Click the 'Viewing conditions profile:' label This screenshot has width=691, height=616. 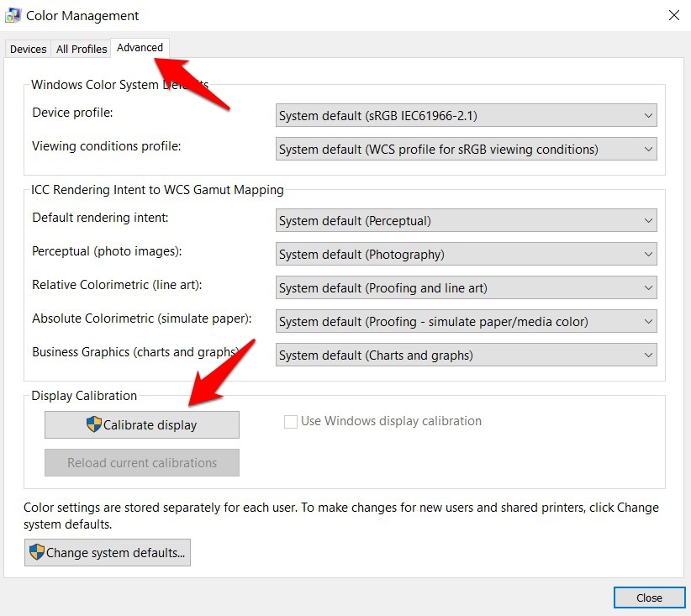click(x=106, y=146)
